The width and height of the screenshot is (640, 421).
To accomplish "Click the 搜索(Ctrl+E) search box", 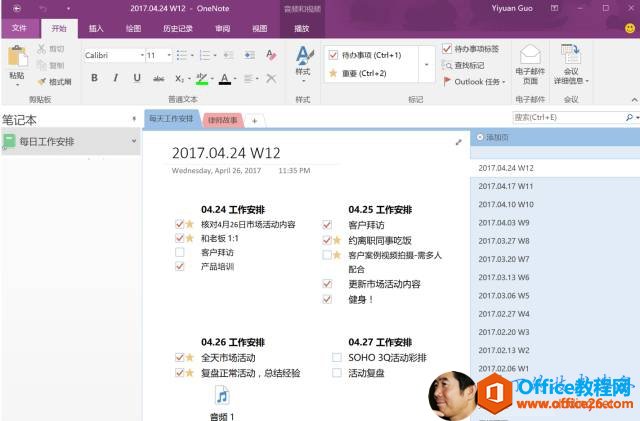I will pyautogui.click(x=568, y=118).
